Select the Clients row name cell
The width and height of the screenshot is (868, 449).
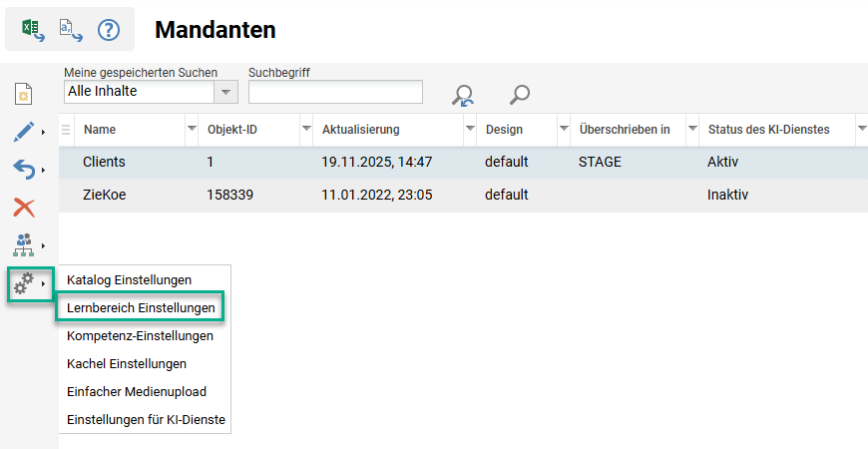104,163
